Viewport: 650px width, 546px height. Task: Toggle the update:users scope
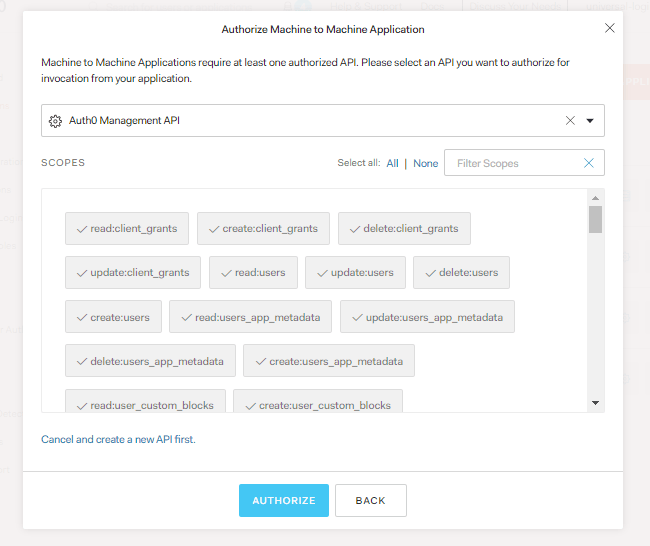(x=355, y=272)
